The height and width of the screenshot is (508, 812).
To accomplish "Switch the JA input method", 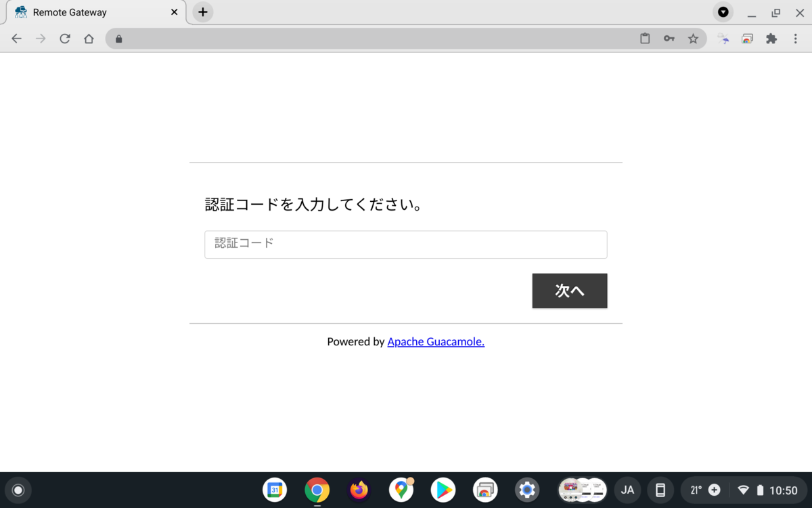I will pos(627,490).
